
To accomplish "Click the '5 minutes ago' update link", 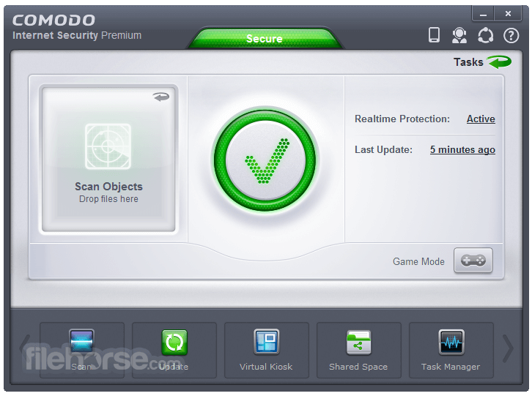I will (x=462, y=149).
